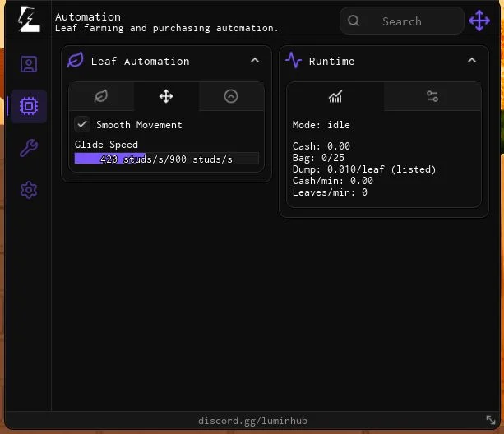This screenshot has width=504, height=434.
Task: Click the Glide Speed label
Action: [106, 145]
